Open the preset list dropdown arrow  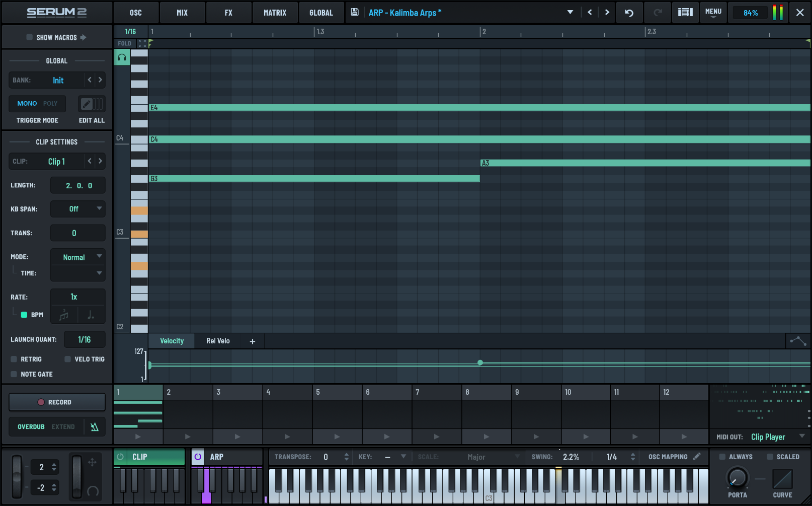tap(570, 12)
